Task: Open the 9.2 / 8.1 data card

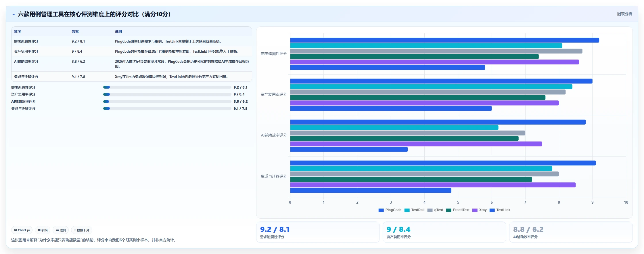Action: click(x=318, y=232)
